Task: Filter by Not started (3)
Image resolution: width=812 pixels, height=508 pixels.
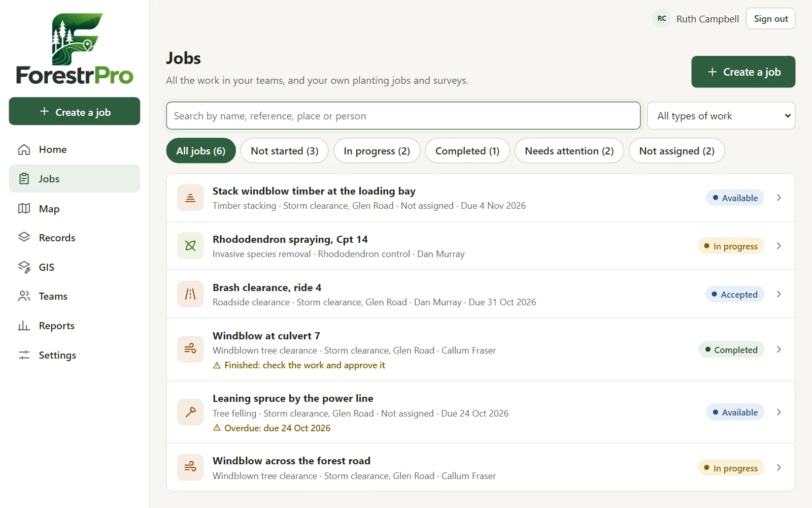Action: point(284,151)
